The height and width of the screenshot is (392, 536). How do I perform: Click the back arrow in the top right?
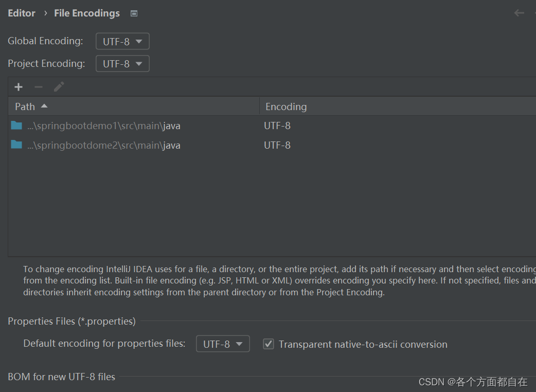tap(519, 13)
